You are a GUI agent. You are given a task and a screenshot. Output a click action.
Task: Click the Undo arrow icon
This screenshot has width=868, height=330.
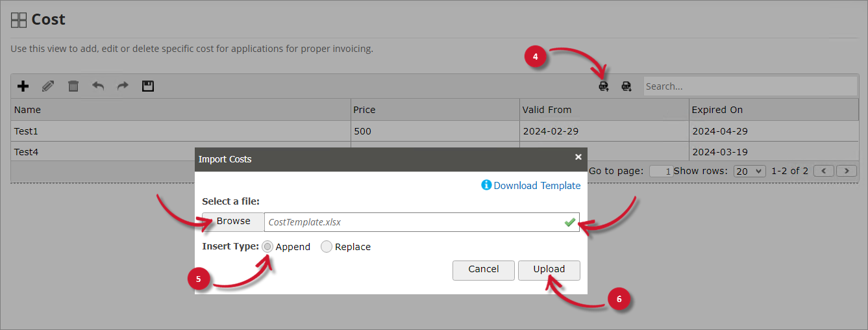98,86
